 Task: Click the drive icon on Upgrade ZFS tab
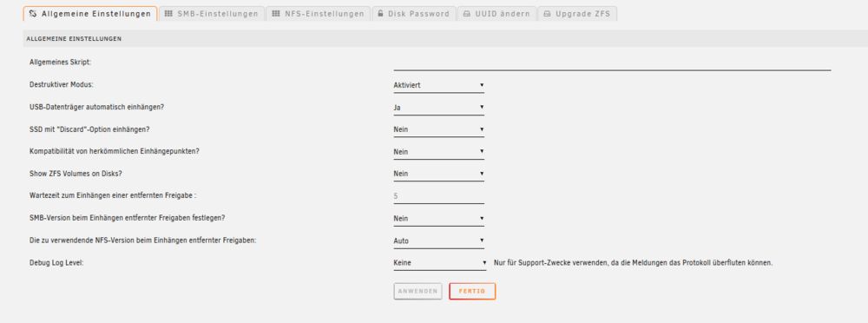click(548, 14)
